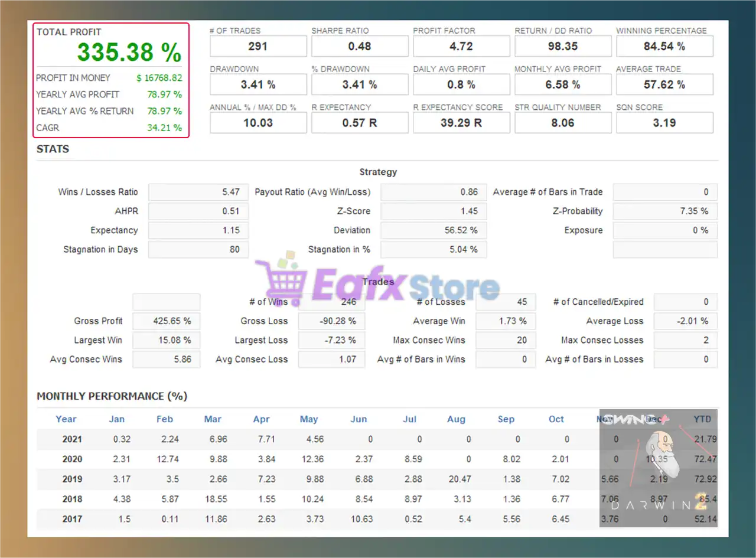Select the Z-Probability field 7.35 %

665,211
